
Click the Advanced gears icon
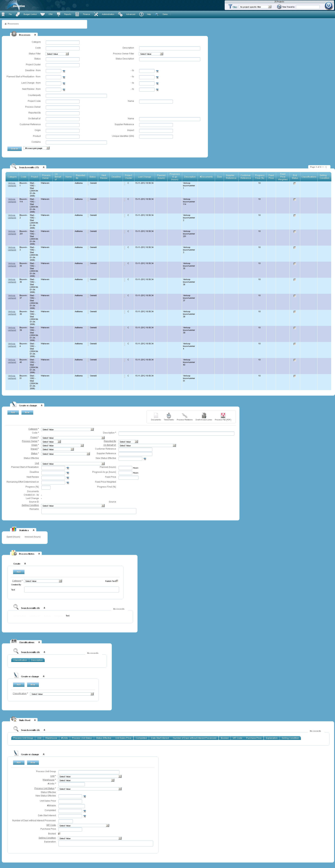[120, 14]
